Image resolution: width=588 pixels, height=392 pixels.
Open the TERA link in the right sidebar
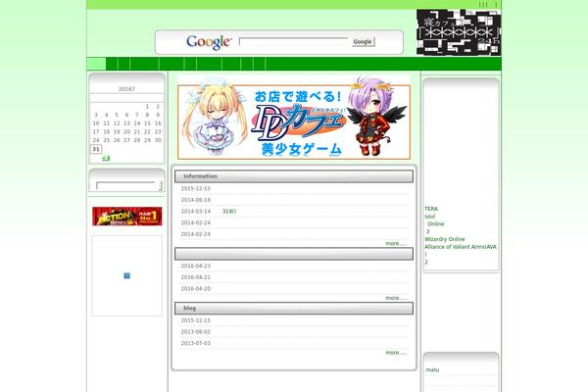tap(431, 209)
